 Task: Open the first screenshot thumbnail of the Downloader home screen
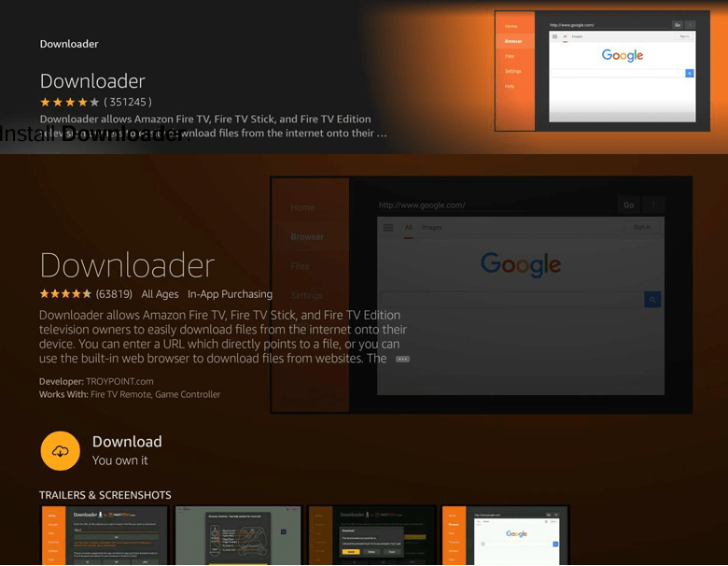point(105,535)
